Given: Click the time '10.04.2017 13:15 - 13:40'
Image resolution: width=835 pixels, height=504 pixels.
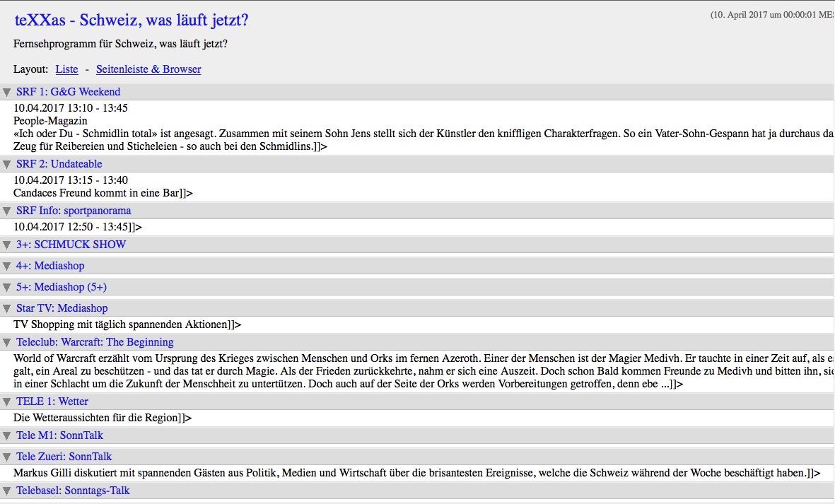Looking at the screenshot, I should point(71,180).
